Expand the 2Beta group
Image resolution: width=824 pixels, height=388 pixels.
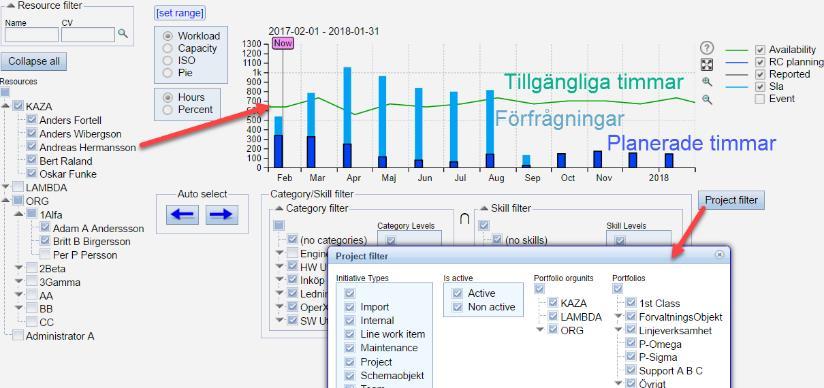point(19,268)
